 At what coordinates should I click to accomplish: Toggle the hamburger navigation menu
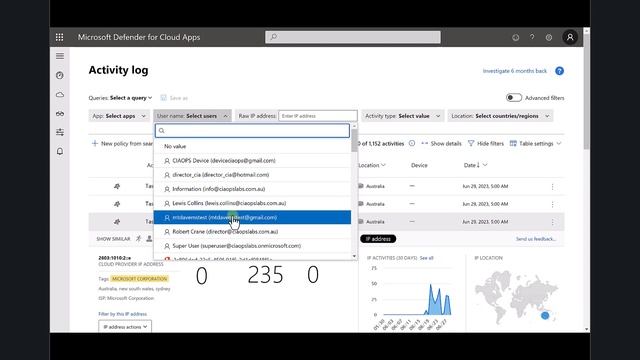(60, 56)
